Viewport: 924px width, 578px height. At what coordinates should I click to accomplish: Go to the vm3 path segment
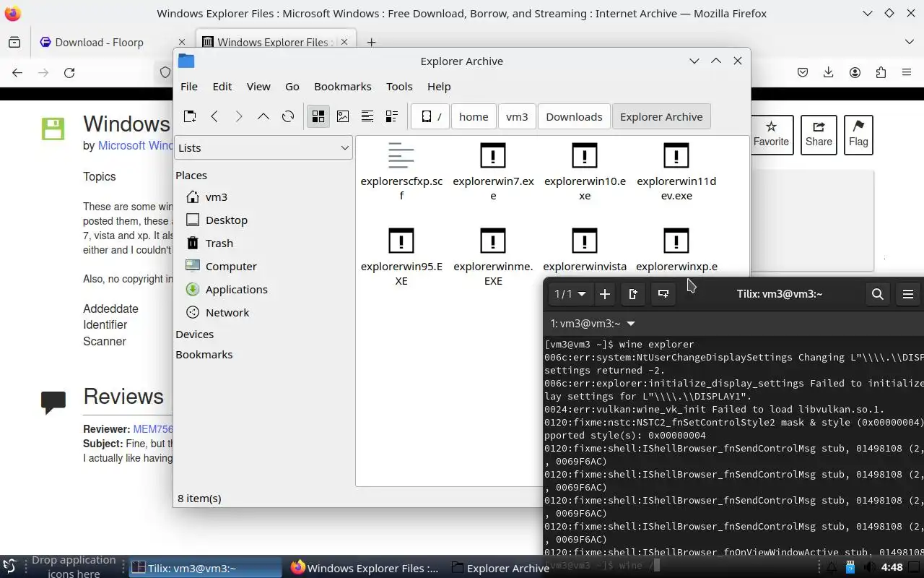pos(517,116)
